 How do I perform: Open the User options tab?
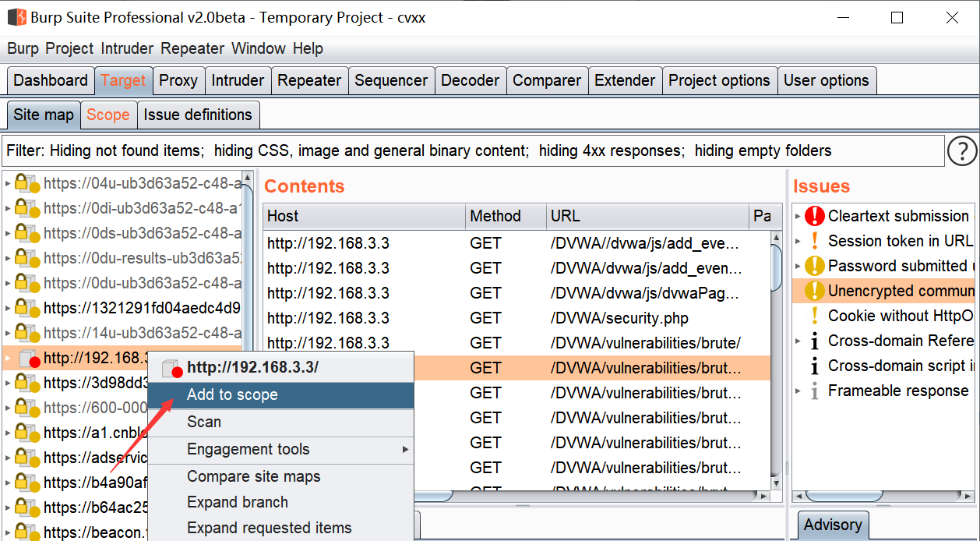[826, 80]
